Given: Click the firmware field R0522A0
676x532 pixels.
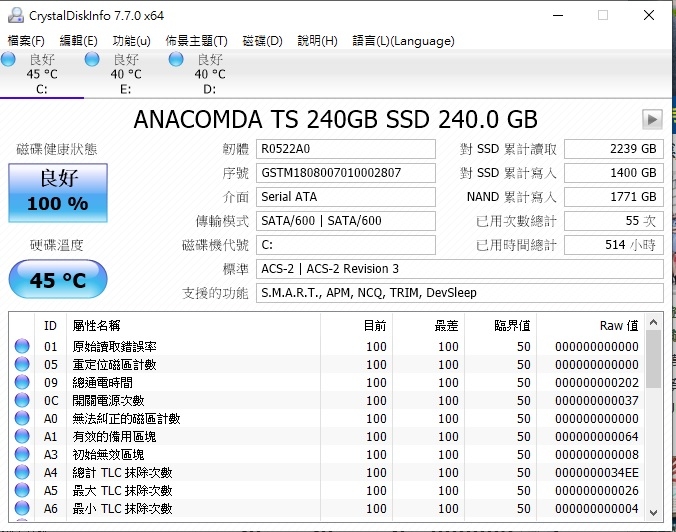Looking at the screenshot, I should tap(346, 149).
